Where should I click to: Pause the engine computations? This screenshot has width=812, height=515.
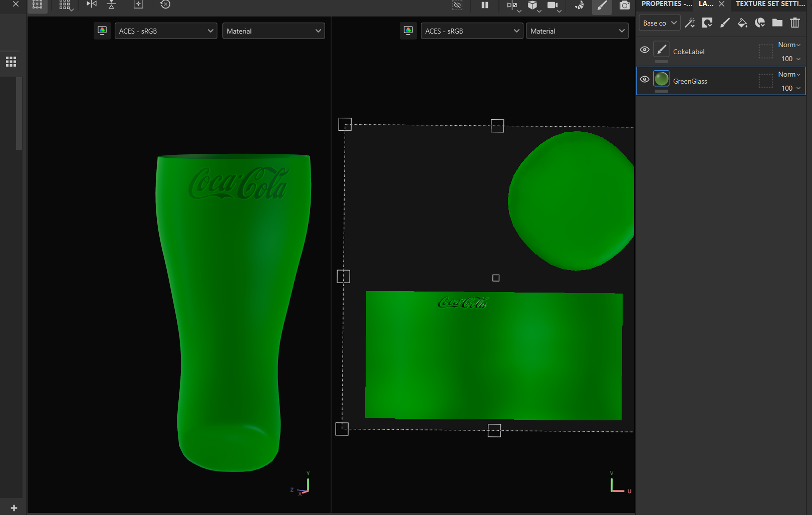click(484, 5)
